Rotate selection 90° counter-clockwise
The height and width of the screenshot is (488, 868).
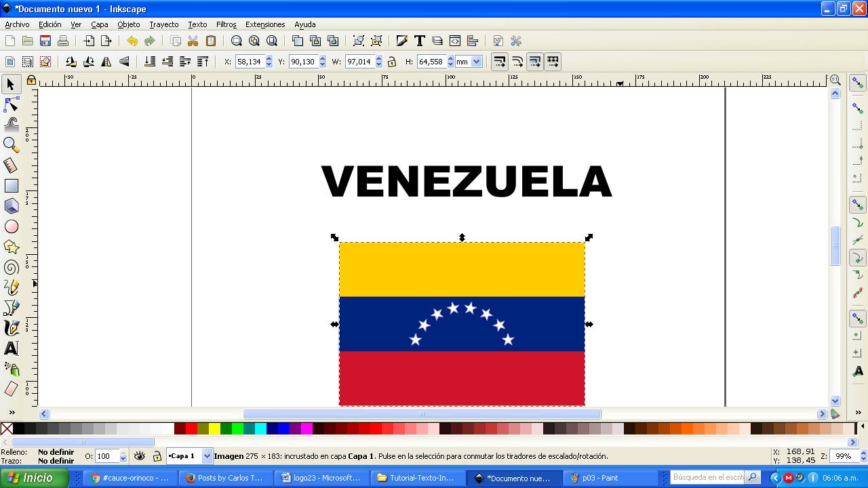click(71, 62)
